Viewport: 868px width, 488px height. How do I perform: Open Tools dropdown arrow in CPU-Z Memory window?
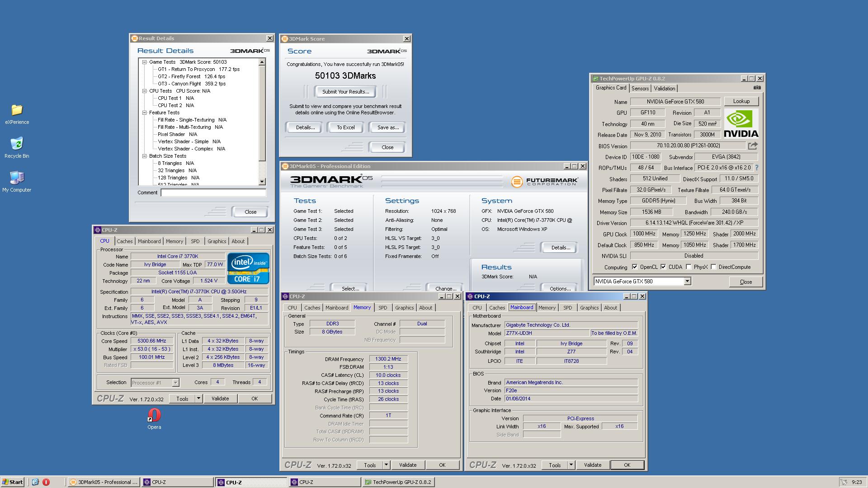coord(386,465)
